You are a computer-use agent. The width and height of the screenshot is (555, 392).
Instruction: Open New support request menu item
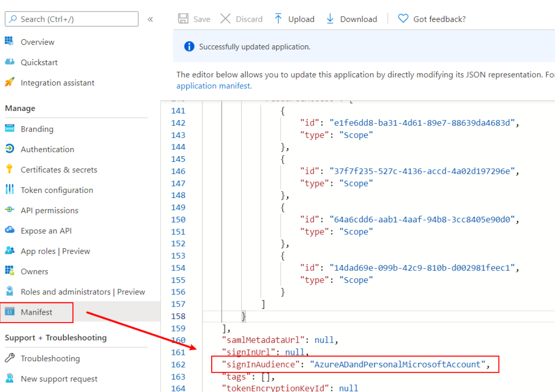59,379
